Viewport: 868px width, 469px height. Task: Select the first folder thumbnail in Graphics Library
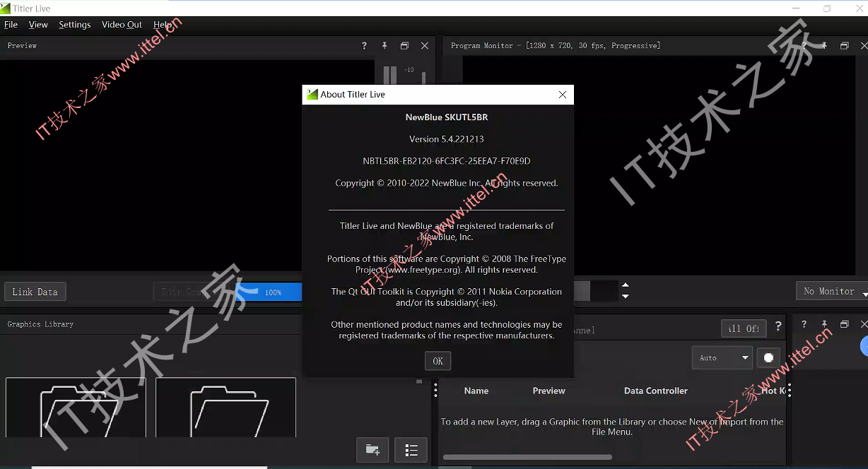point(76,408)
